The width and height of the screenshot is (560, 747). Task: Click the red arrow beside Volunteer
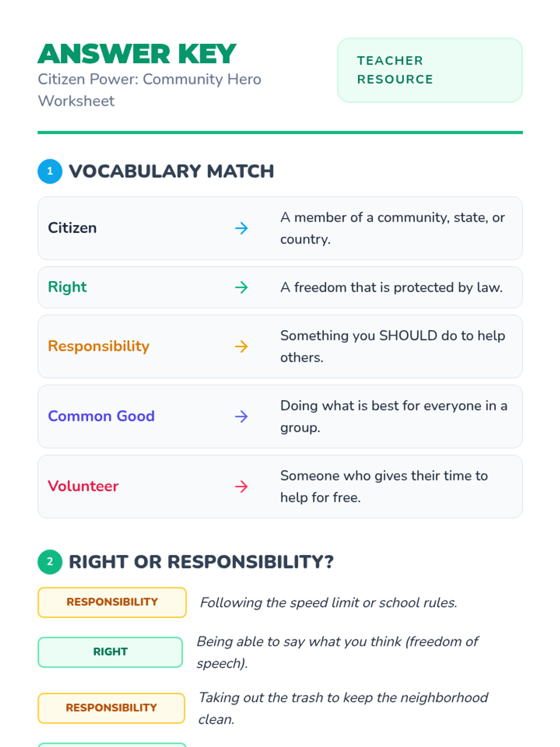click(241, 486)
